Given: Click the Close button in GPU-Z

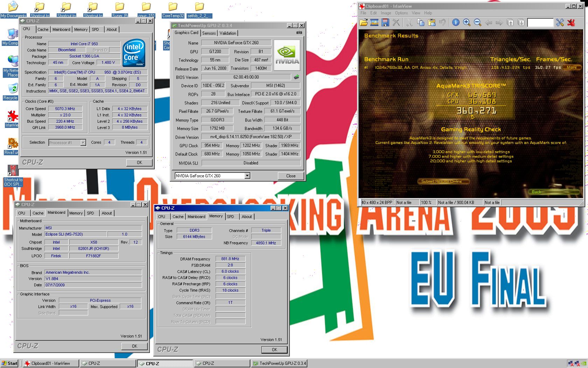Looking at the screenshot, I should (x=291, y=176).
